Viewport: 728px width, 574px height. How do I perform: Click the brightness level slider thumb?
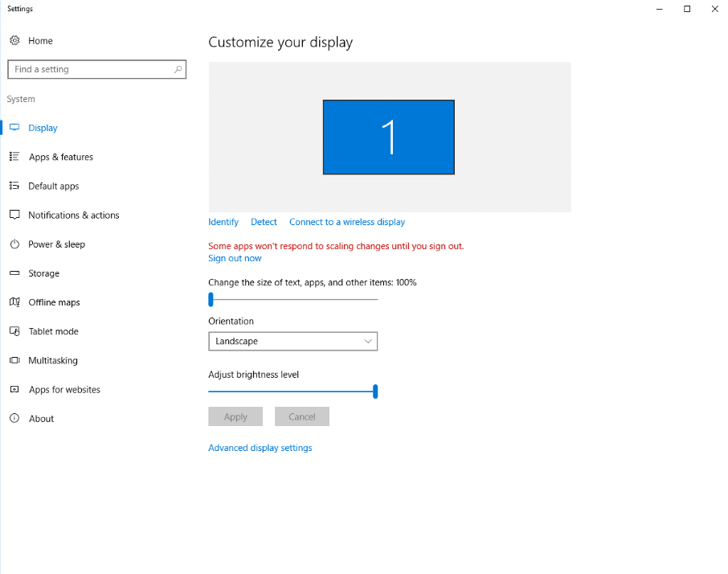tap(375, 392)
